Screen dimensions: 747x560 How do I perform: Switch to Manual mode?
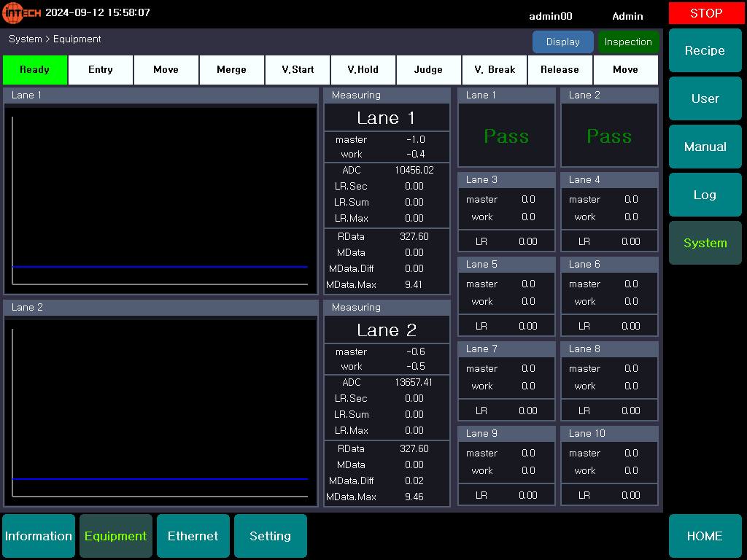point(705,147)
